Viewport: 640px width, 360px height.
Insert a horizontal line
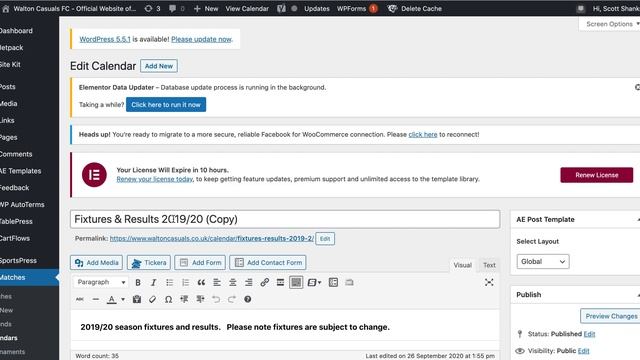pos(96,299)
